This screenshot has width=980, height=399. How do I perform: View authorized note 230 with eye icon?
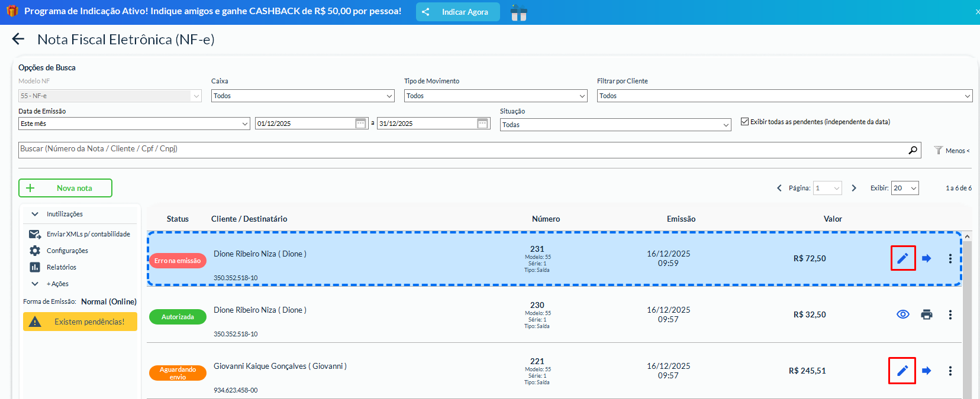click(x=902, y=314)
